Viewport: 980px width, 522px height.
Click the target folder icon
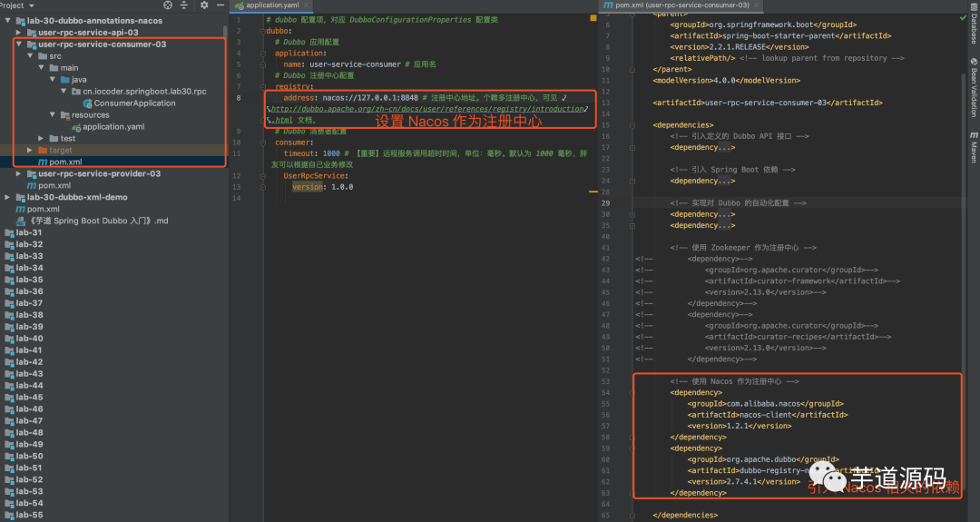click(x=43, y=150)
